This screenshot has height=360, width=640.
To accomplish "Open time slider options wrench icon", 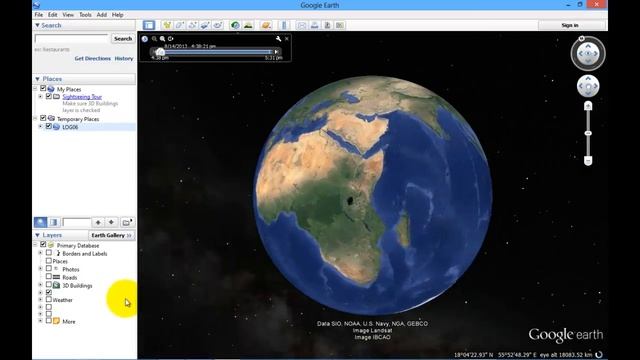I will click(278, 39).
